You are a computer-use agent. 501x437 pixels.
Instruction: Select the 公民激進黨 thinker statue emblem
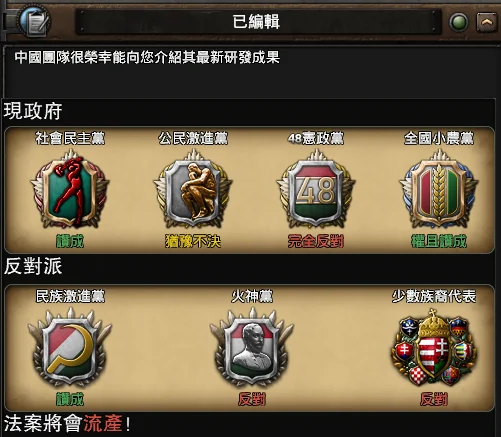point(193,189)
